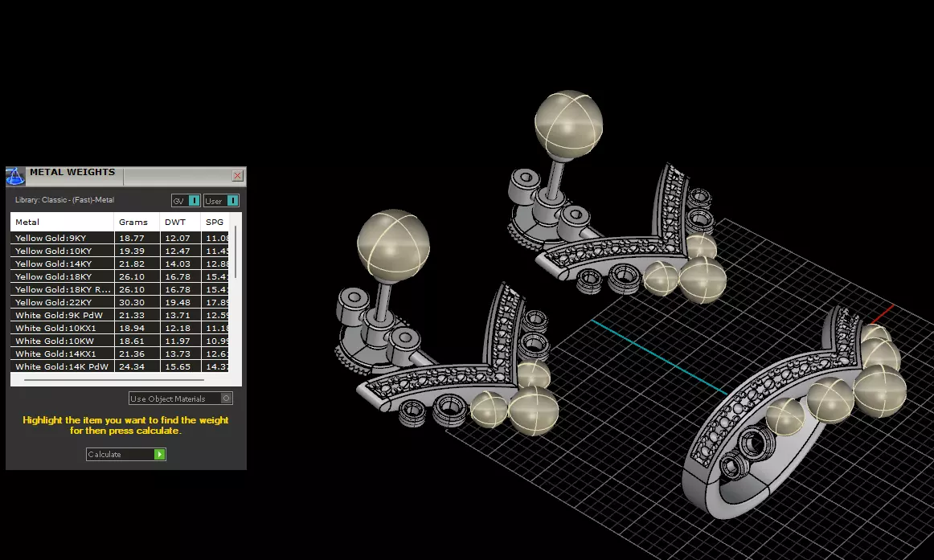Click the 30.30 grams value
Screen dimensions: 934x560
(132, 302)
